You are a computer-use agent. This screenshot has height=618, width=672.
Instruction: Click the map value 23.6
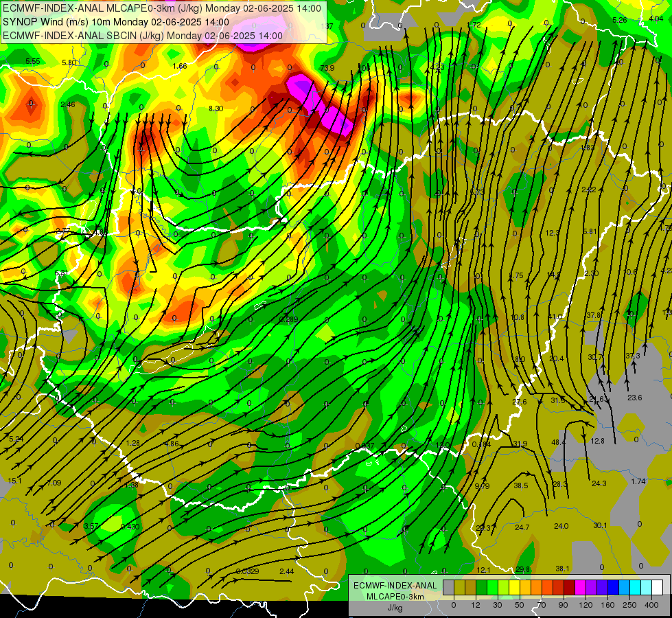(x=635, y=398)
